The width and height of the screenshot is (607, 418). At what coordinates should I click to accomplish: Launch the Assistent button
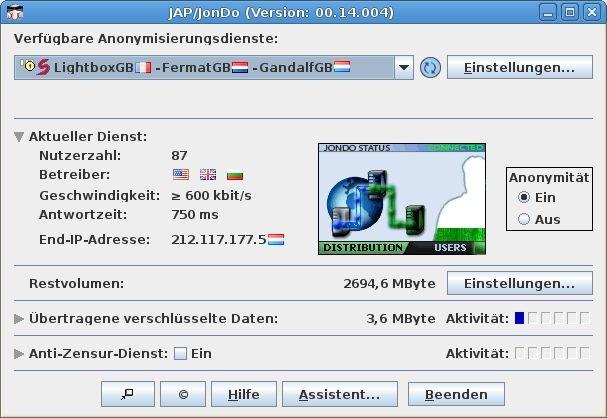[340, 394]
